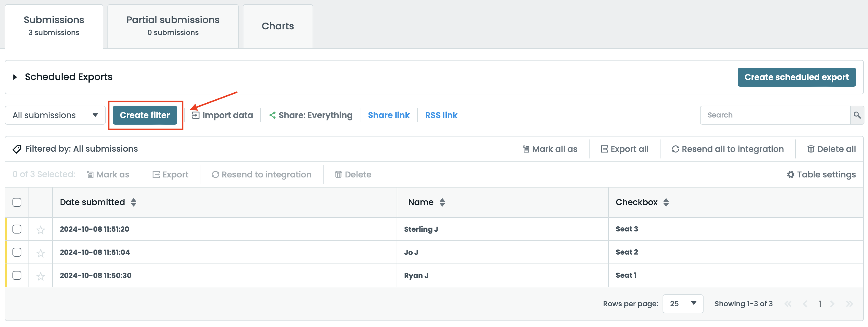This screenshot has width=868, height=327.
Task: Open the Charts tab
Action: [x=277, y=26]
